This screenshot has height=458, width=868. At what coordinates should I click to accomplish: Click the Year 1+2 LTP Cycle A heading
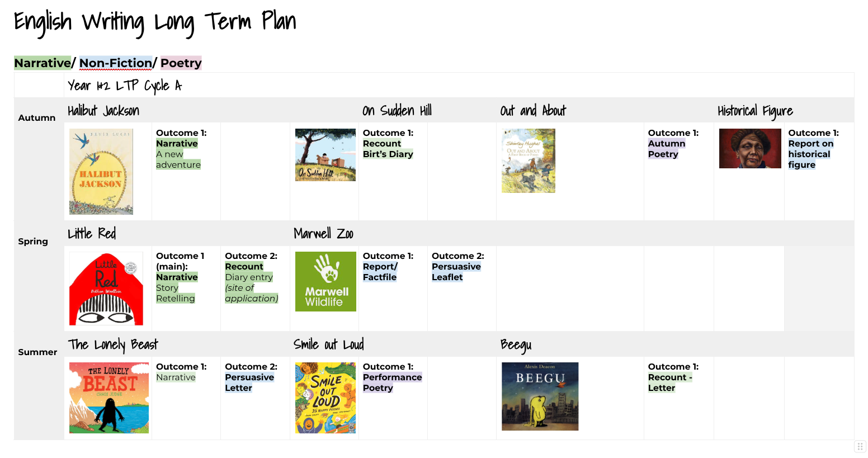point(125,86)
